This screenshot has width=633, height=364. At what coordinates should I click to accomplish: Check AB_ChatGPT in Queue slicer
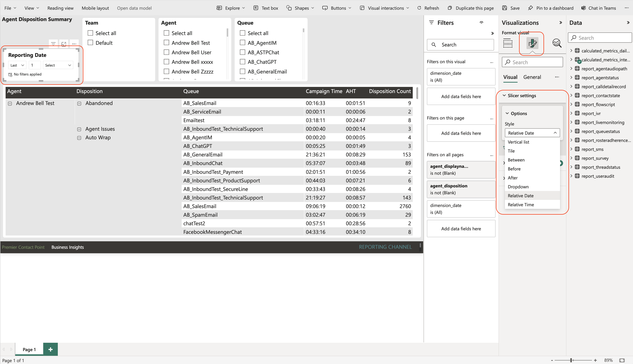coord(242,62)
